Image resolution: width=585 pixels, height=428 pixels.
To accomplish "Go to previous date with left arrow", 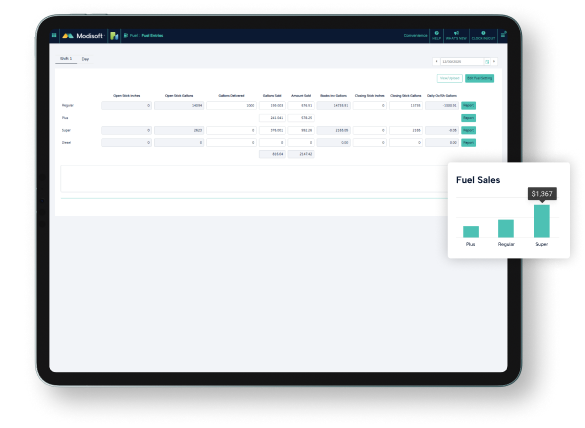I will (x=436, y=61).
